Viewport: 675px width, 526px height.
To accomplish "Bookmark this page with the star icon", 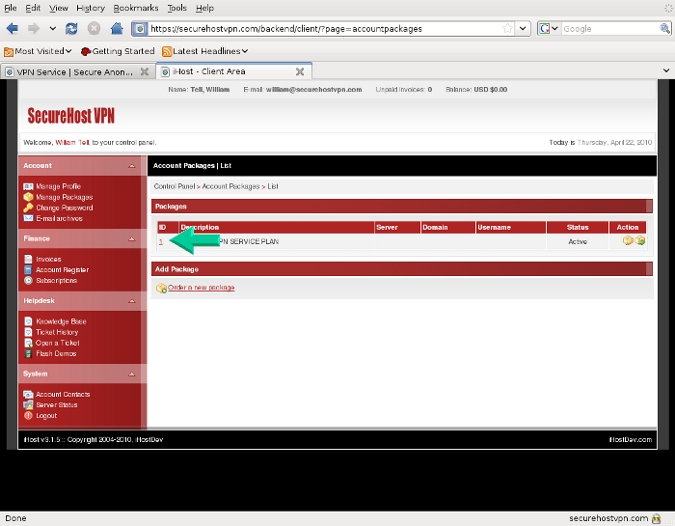I will [x=508, y=29].
